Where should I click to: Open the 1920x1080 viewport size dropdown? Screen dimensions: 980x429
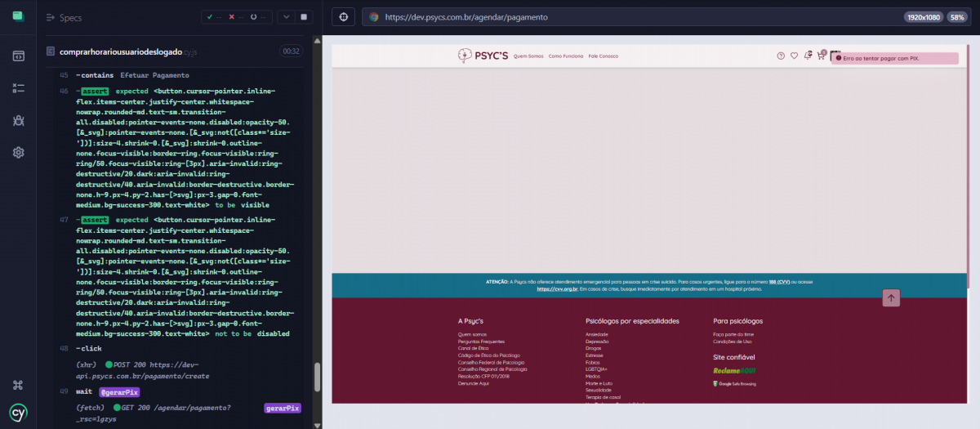(922, 16)
